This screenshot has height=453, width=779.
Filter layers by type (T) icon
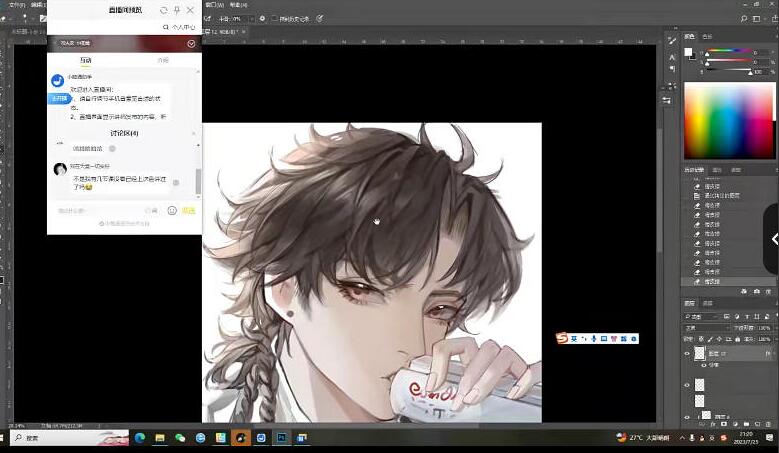point(747,316)
